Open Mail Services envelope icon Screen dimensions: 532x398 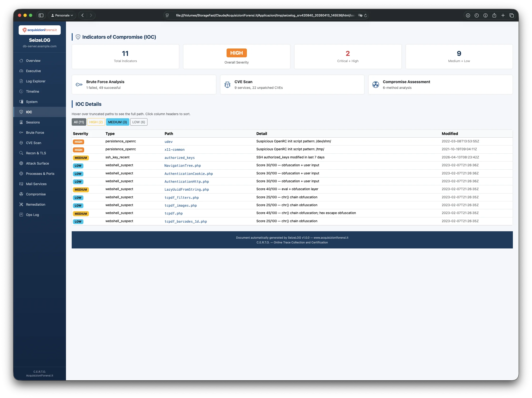tap(21, 184)
